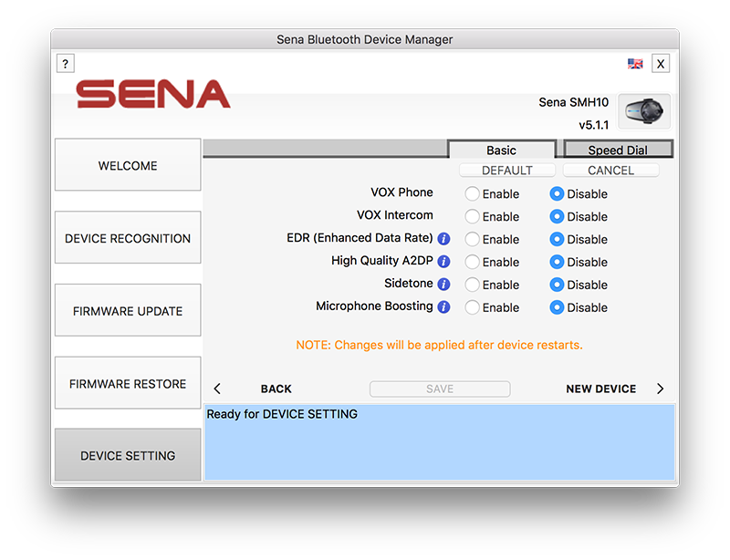Click the firmware version 'v5.1.1'
This screenshot has width=730, height=560.
pos(594,125)
